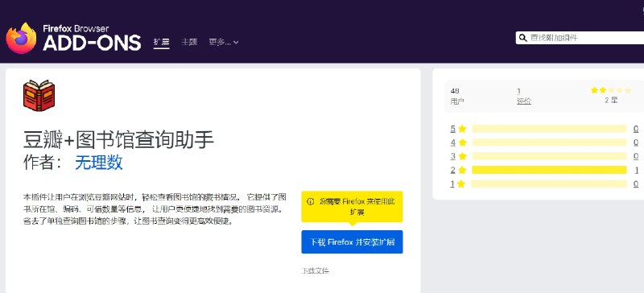The width and height of the screenshot is (644, 293).
Task: Click the star beside 5 rating
Action: tap(462, 129)
